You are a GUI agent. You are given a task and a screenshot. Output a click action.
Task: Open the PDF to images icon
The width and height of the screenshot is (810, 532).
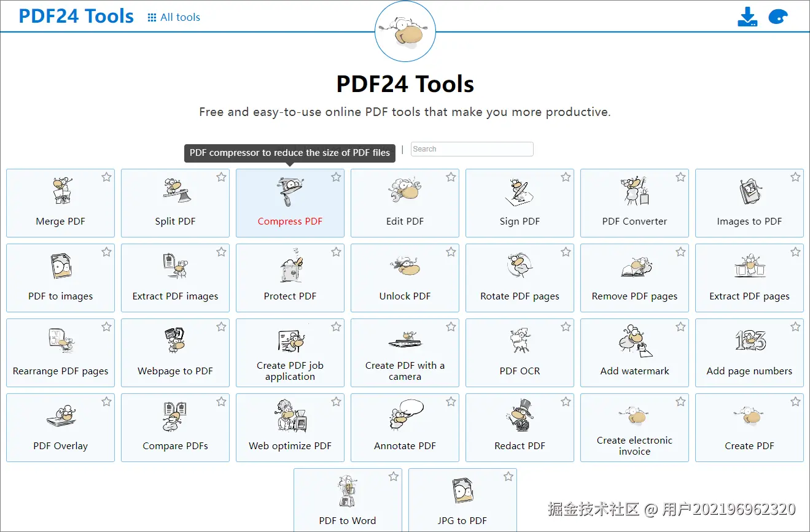(60, 266)
